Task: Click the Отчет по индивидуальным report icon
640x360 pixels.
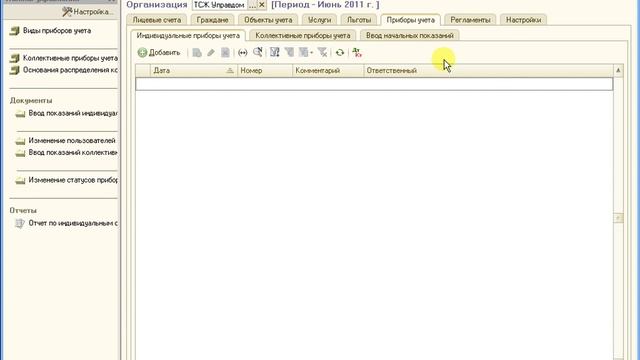Action: click(x=20, y=223)
